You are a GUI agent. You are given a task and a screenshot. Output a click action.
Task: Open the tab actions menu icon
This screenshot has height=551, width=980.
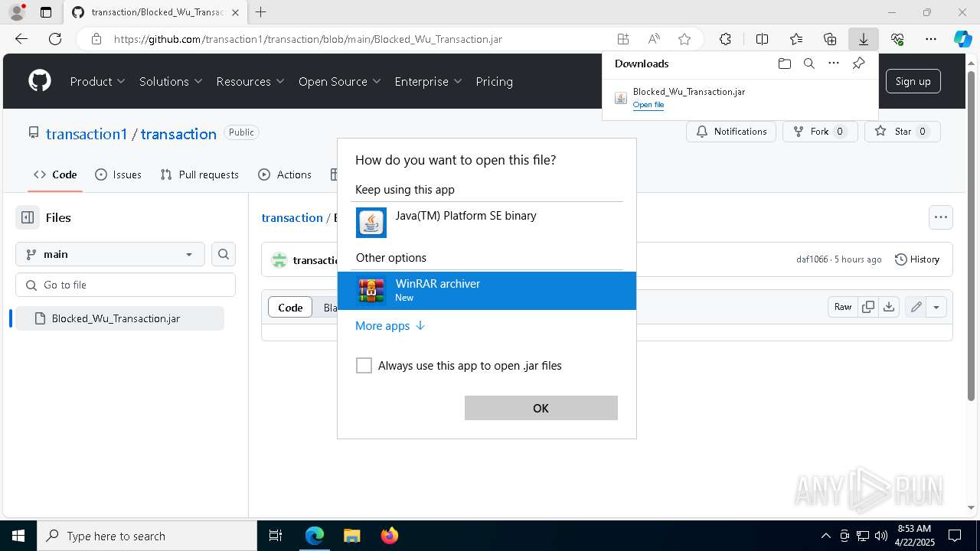tap(46, 12)
